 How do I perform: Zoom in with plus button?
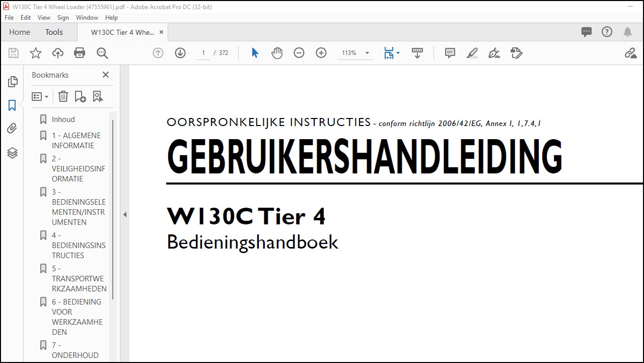click(x=321, y=53)
